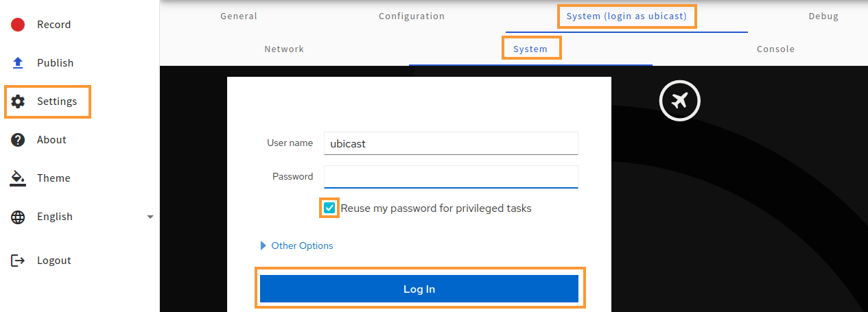Select System (login as ubicast) tab
868x312 pixels.
click(x=626, y=16)
